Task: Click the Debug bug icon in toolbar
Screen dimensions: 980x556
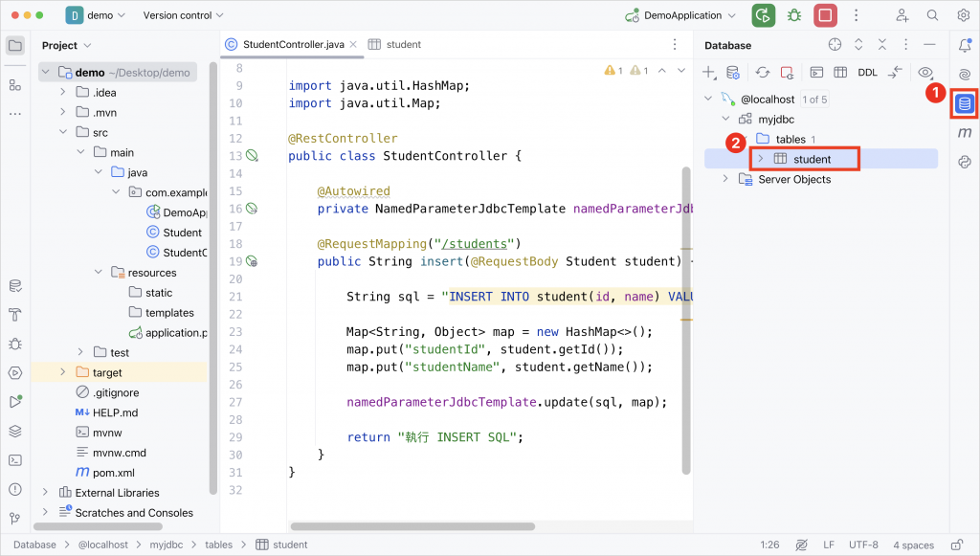Action: point(794,15)
